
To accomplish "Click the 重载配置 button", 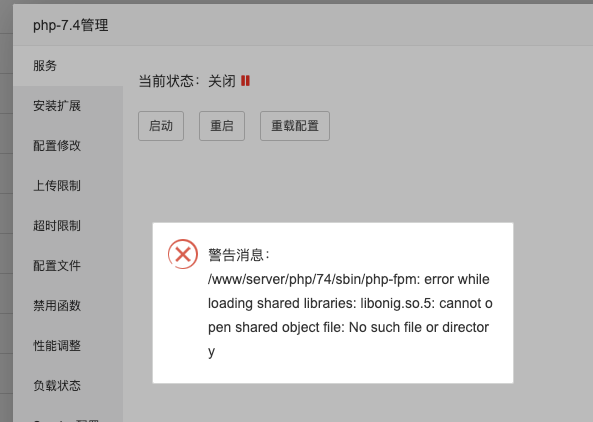I will point(295,126).
